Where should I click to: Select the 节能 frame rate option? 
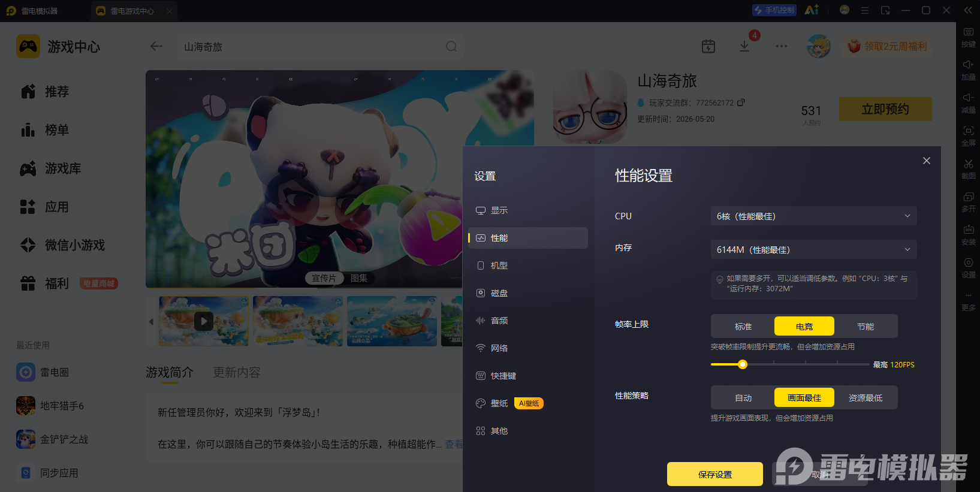[866, 326]
